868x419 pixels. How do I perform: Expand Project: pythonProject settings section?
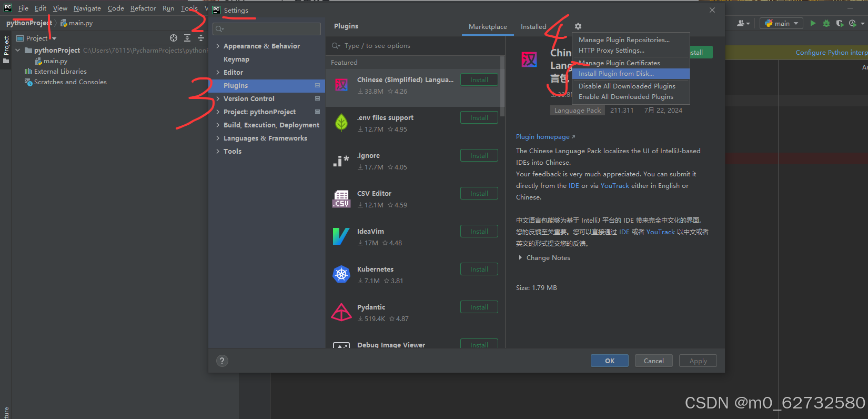point(218,112)
